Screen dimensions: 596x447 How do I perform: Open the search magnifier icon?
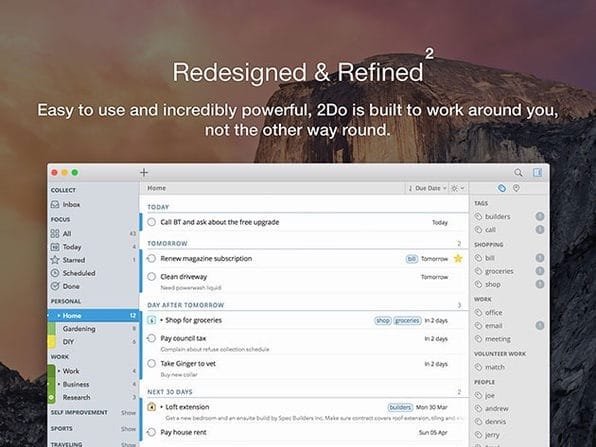pyautogui.click(x=518, y=173)
